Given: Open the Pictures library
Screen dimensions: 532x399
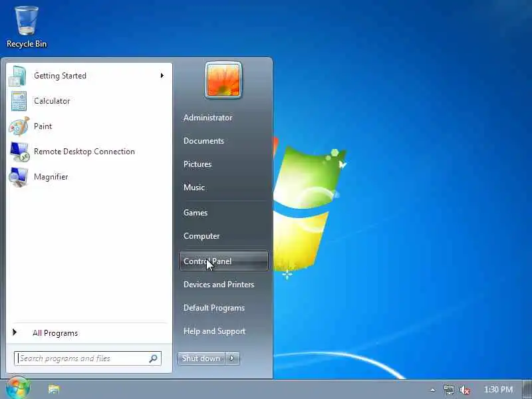Looking at the screenshot, I should pyautogui.click(x=198, y=164).
